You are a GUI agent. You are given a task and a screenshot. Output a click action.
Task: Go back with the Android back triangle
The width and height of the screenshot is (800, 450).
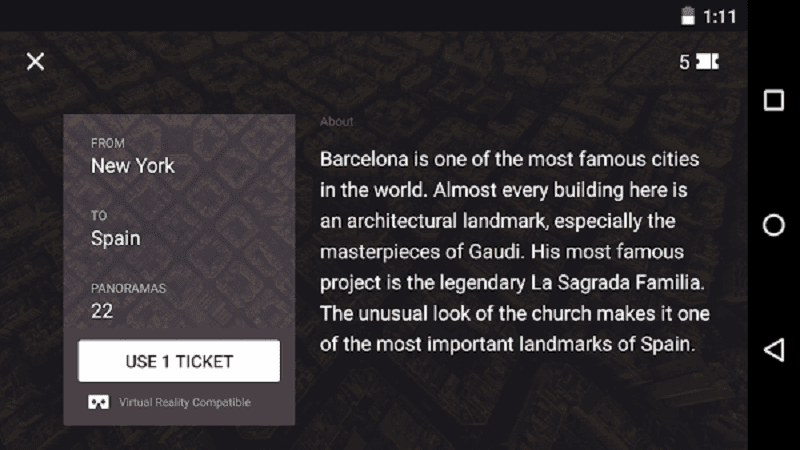click(x=773, y=349)
